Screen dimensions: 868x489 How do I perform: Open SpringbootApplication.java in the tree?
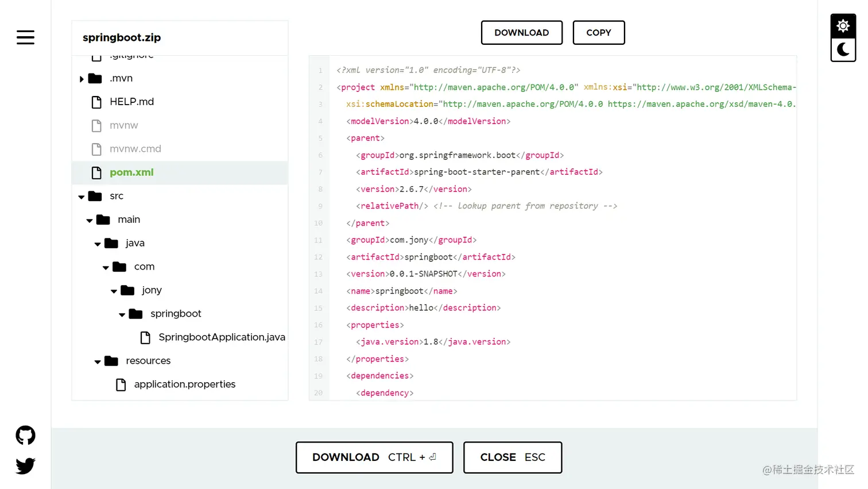coord(222,337)
